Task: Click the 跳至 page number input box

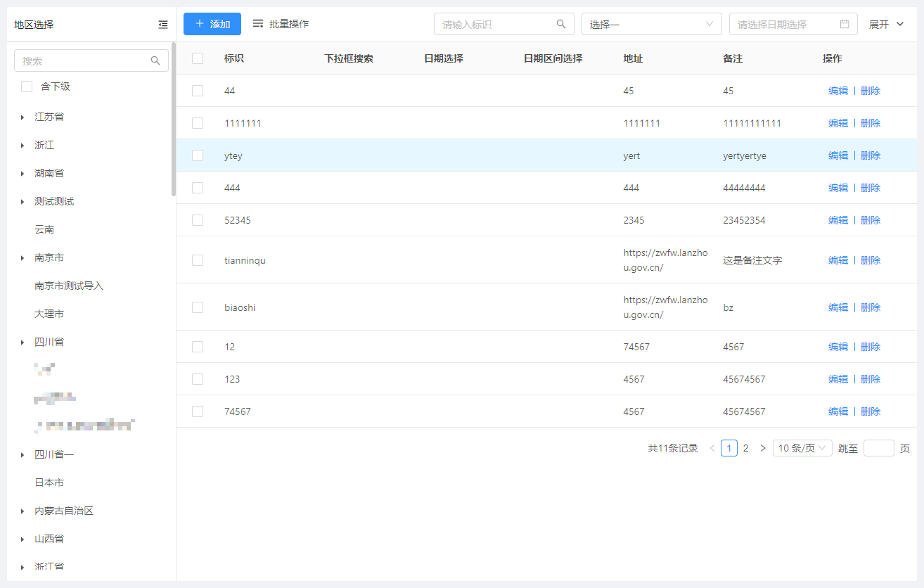Action: point(878,448)
